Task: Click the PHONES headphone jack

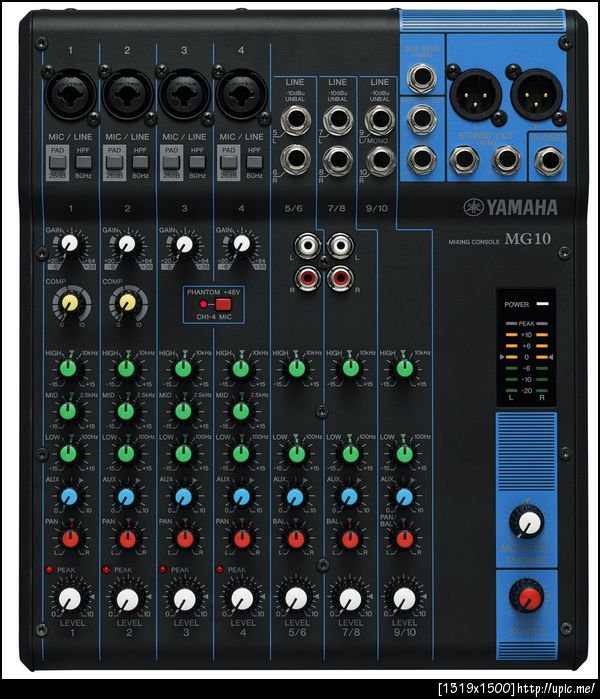Action: point(549,160)
